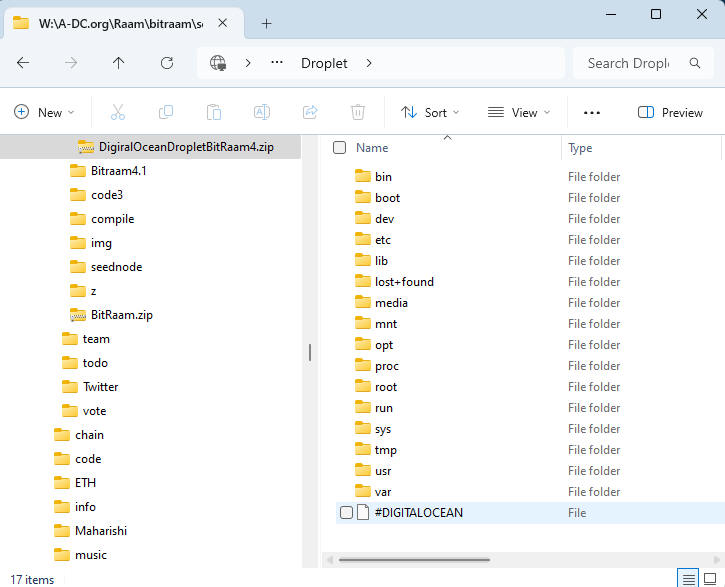
Task: Open vote folder in navigation tree
Action: point(94,411)
